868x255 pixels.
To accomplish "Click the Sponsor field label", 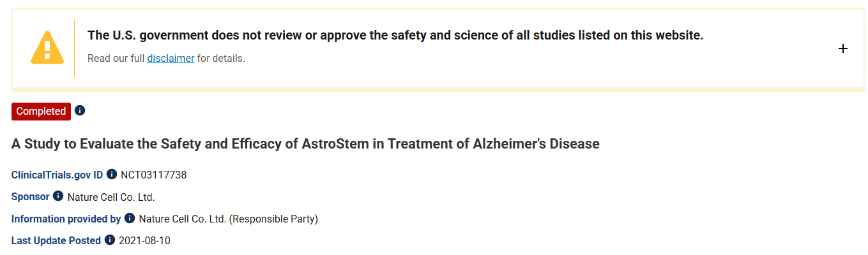I will click(30, 197).
